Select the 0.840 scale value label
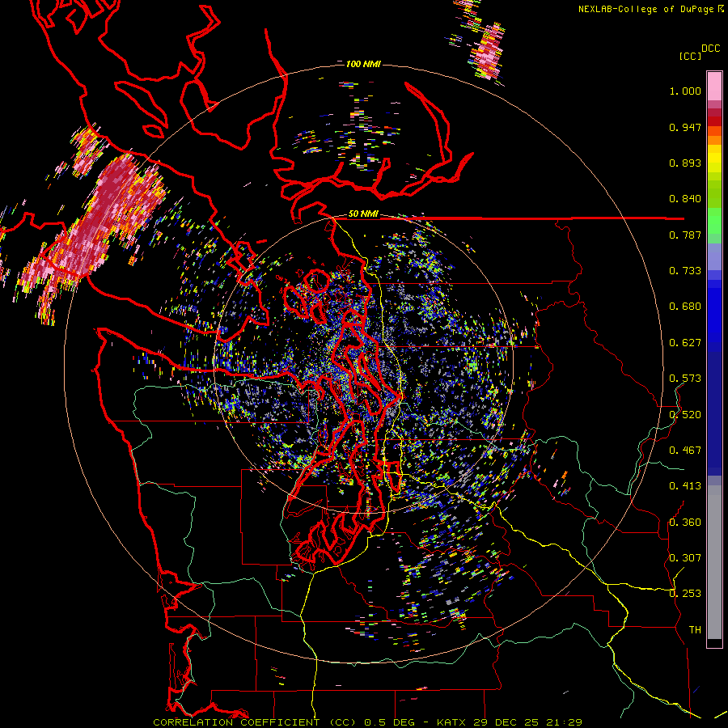728x728 pixels. coord(685,199)
